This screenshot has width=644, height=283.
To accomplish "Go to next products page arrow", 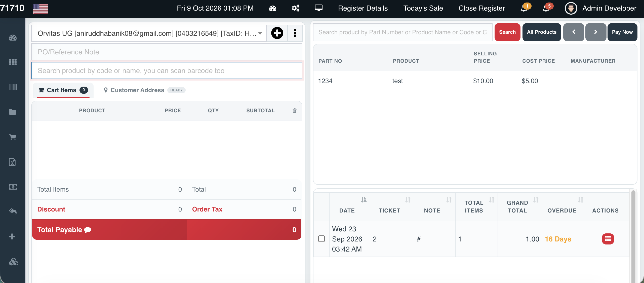I will pyautogui.click(x=595, y=32).
